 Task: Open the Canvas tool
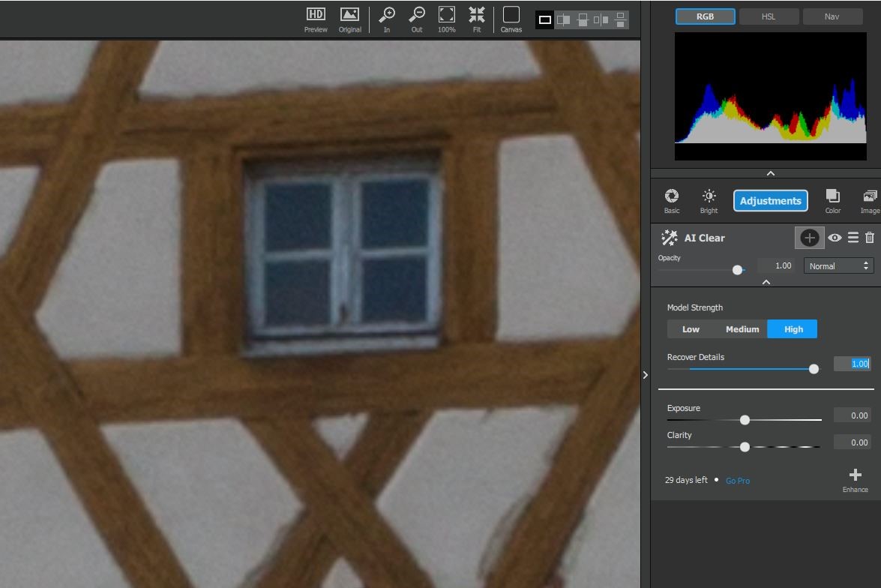pos(511,19)
